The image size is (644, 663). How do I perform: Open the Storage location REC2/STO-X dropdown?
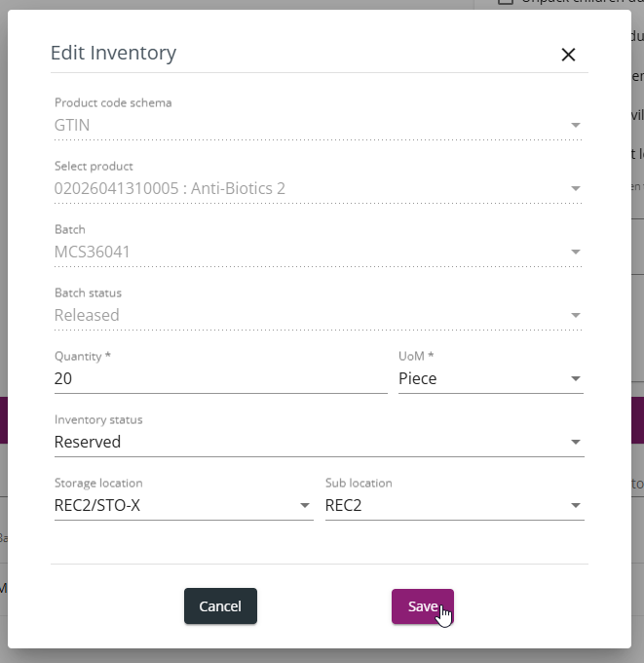coord(184,506)
